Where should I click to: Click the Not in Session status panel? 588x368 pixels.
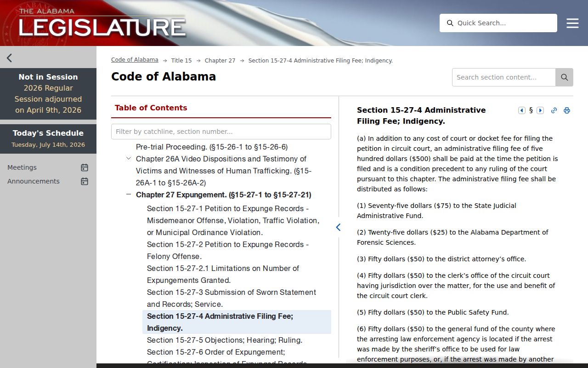[x=48, y=94]
